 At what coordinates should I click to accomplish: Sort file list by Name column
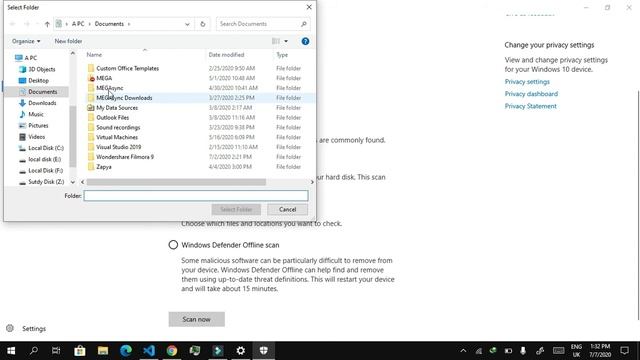tap(94, 55)
